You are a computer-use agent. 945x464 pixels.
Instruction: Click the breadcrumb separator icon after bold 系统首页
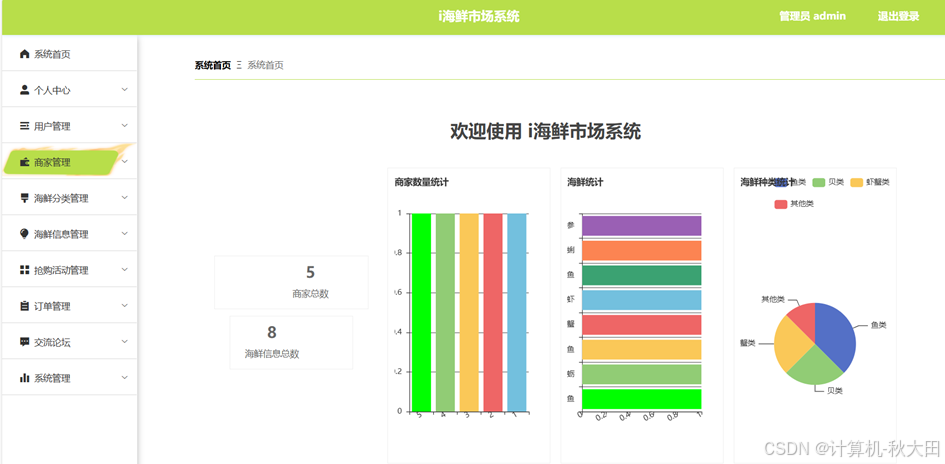(239, 65)
